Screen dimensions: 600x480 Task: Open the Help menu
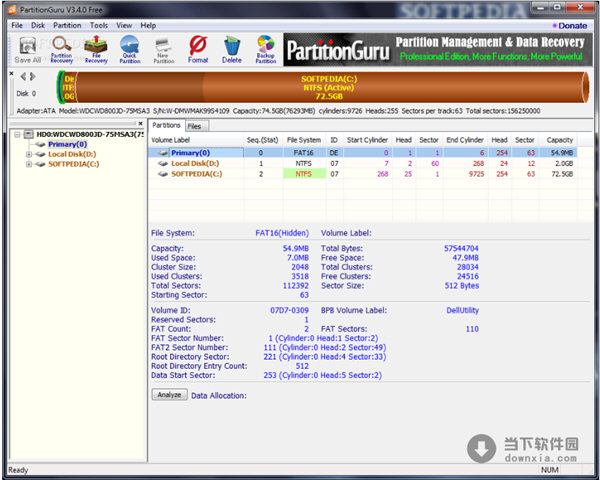(x=148, y=26)
